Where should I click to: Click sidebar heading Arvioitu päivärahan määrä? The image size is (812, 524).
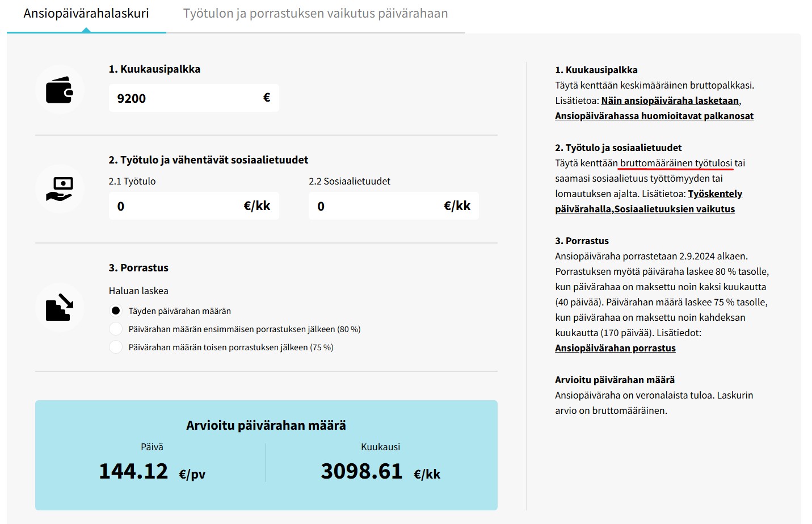coord(615,380)
